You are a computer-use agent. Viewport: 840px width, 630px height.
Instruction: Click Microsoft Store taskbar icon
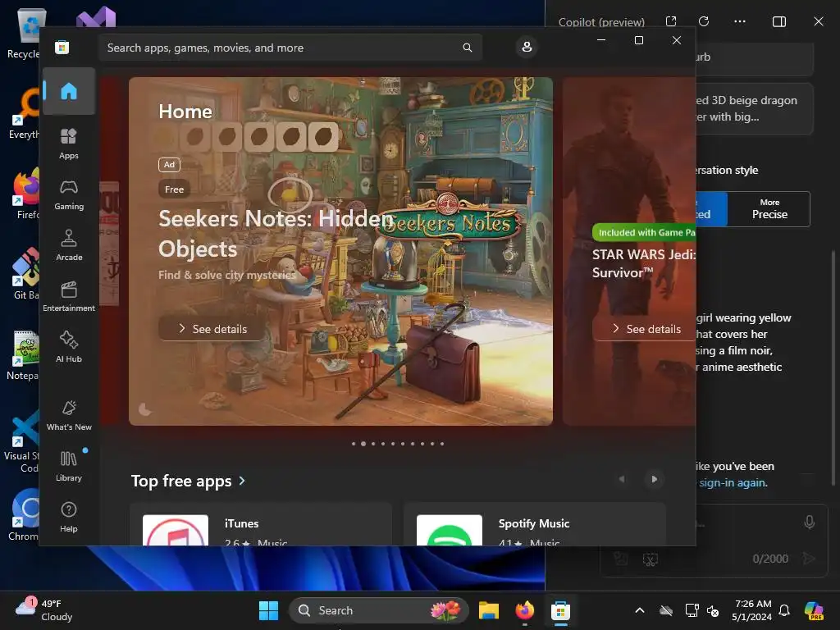pos(560,610)
